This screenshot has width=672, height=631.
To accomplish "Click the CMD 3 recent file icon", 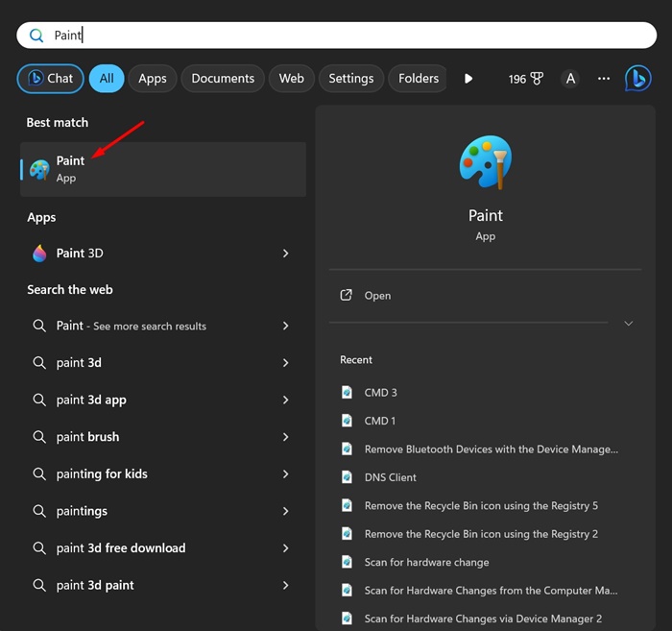I will click(x=348, y=393).
